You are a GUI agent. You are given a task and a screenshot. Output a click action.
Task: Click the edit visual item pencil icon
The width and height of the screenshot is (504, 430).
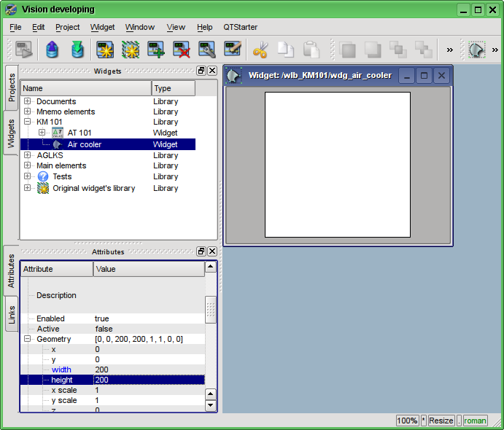(233, 50)
